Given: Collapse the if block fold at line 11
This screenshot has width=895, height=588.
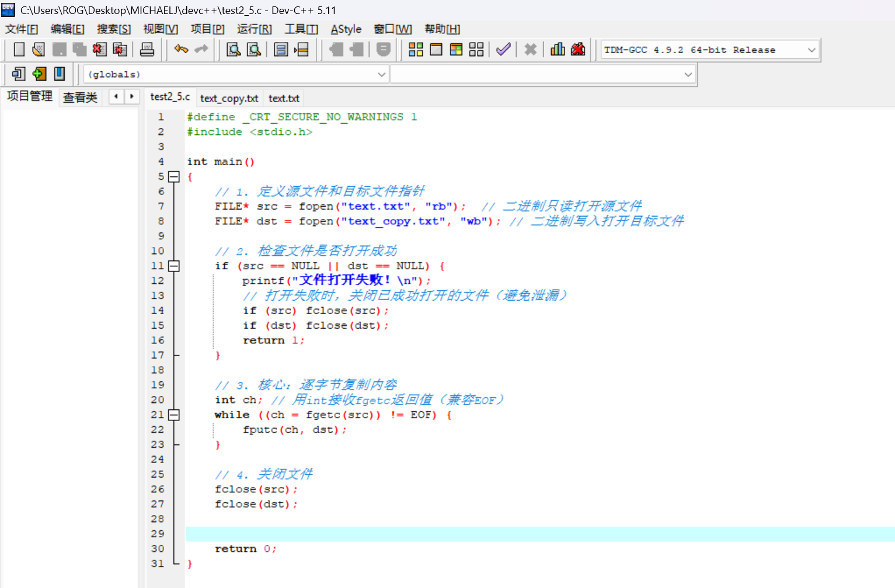Looking at the screenshot, I should 173,266.
